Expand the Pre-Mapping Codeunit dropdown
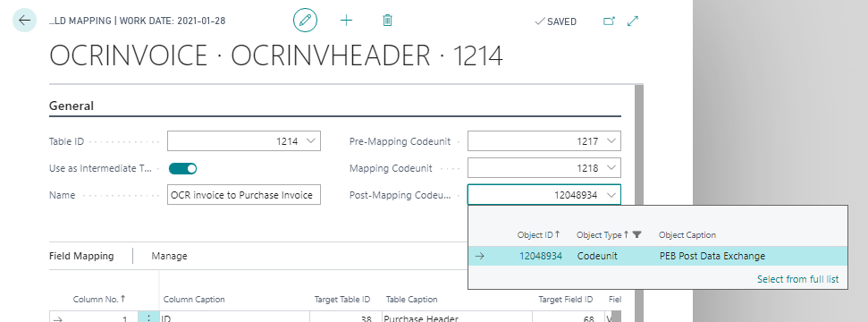Image resolution: width=868 pixels, height=322 pixels. [611, 140]
